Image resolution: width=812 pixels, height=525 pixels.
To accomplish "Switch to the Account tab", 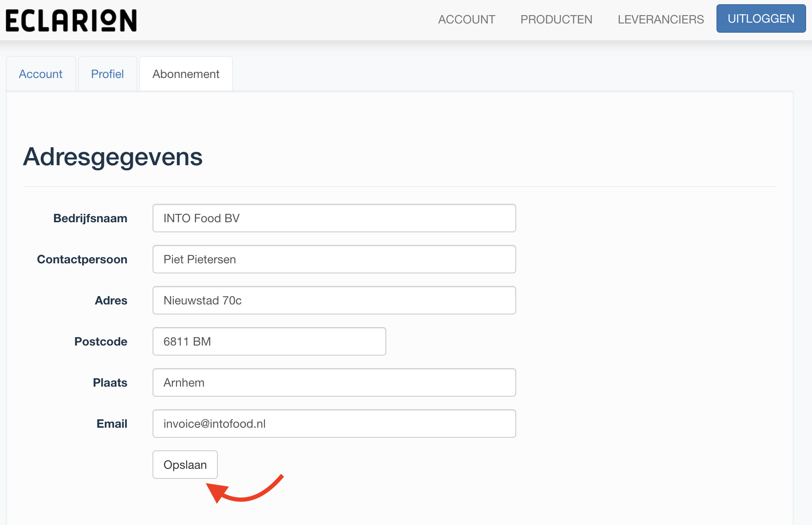I will tap(41, 74).
